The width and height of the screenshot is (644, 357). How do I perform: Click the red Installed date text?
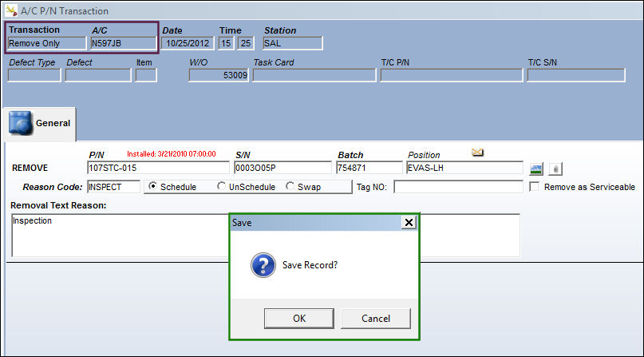tap(172, 154)
